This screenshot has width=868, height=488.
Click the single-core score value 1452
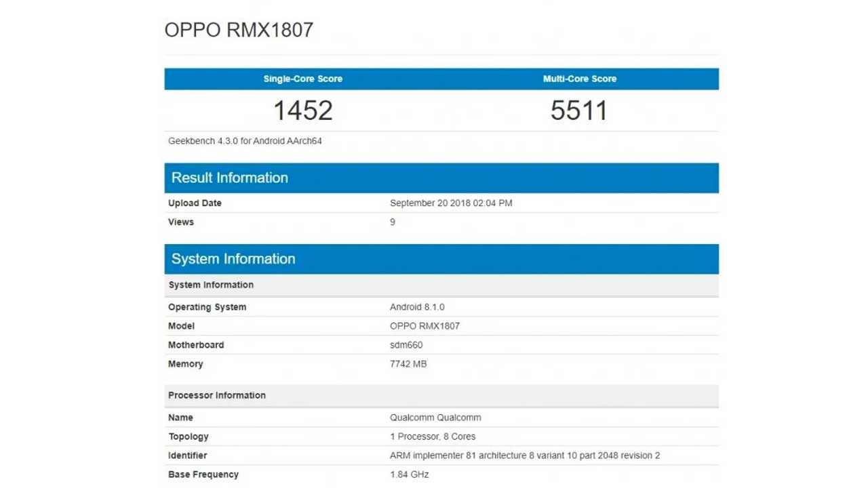pos(303,110)
